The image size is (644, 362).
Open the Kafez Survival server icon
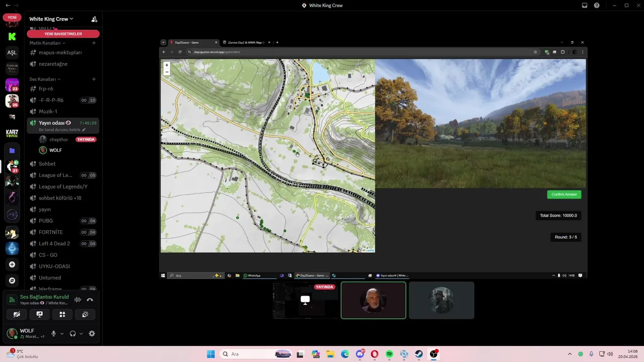[x=12, y=133]
